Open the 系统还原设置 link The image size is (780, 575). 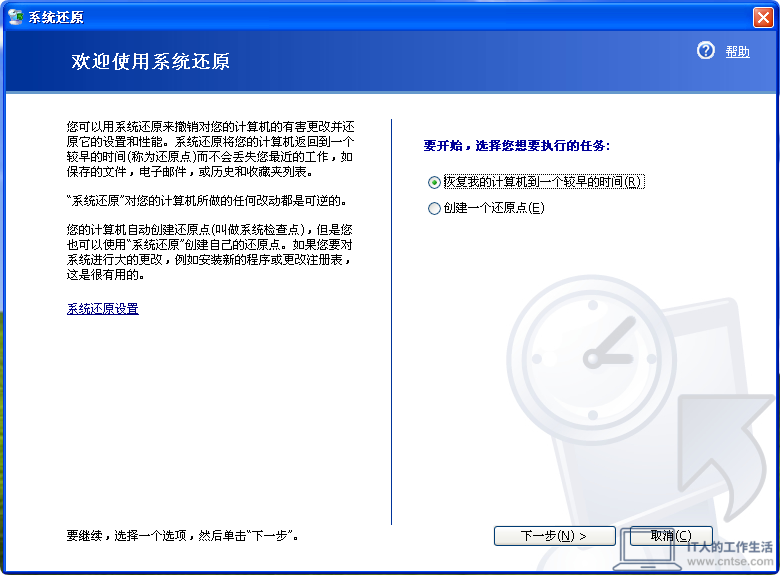(102, 309)
